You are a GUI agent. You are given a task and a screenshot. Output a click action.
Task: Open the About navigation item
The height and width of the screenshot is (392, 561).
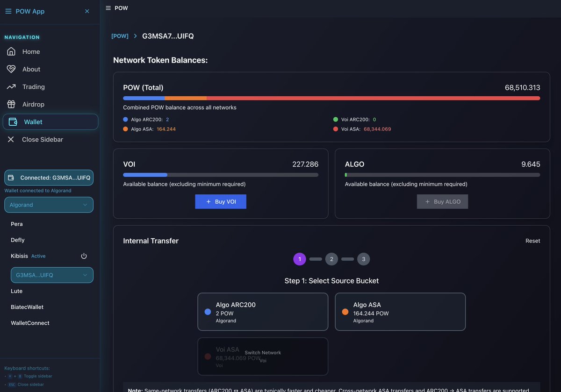(x=50, y=69)
